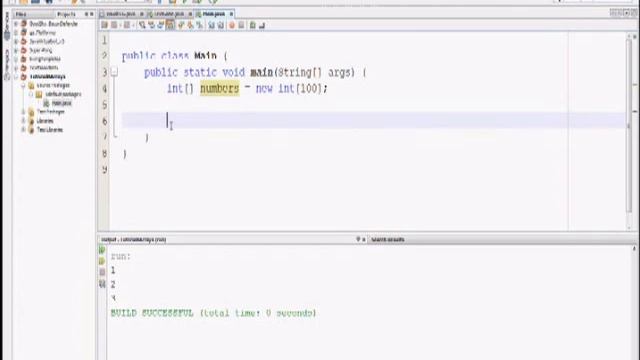This screenshot has width=640, height=360.
Task: Open the Search Results tab
Action: (388, 240)
